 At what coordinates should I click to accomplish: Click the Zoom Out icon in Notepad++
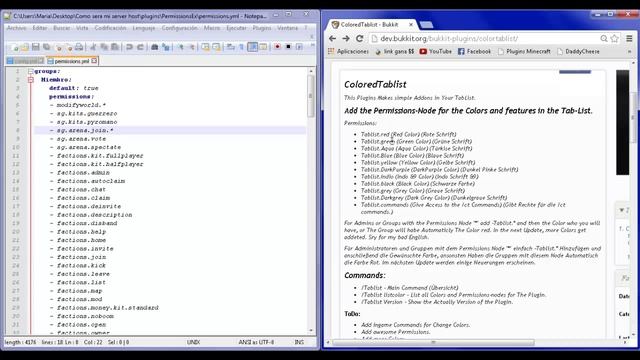point(191,47)
